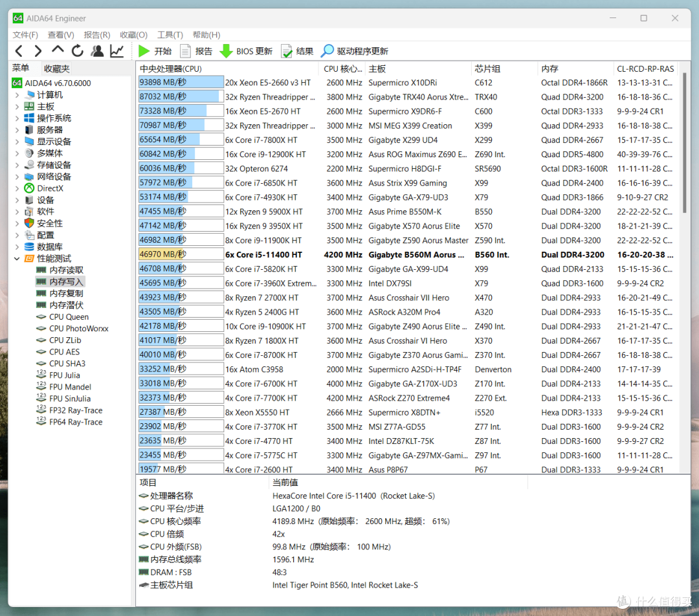Switch to the 收藏夹 favorites tab
Viewport: 699px width, 616px height.
[56, 69]
